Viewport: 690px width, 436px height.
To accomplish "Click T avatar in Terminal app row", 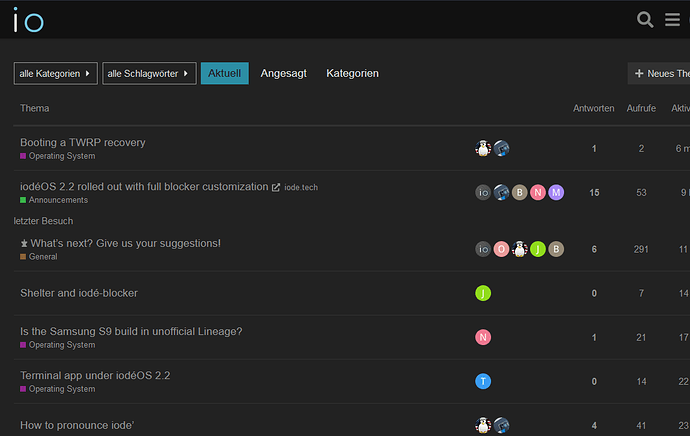I will pyautogui.click(x=483, y=381).
